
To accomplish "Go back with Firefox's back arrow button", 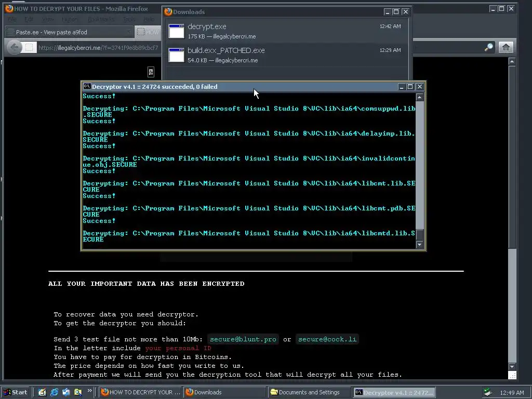I will click(14, 47).
